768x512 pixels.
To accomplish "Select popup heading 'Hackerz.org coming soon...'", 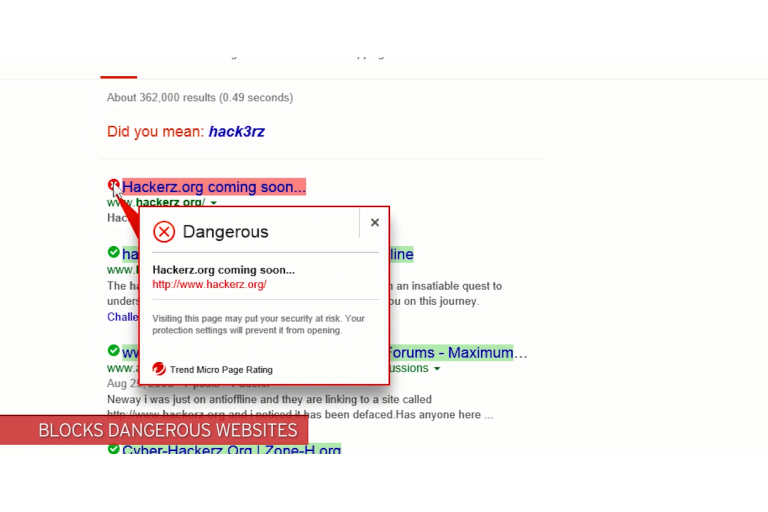I will (x=223, y=270).
